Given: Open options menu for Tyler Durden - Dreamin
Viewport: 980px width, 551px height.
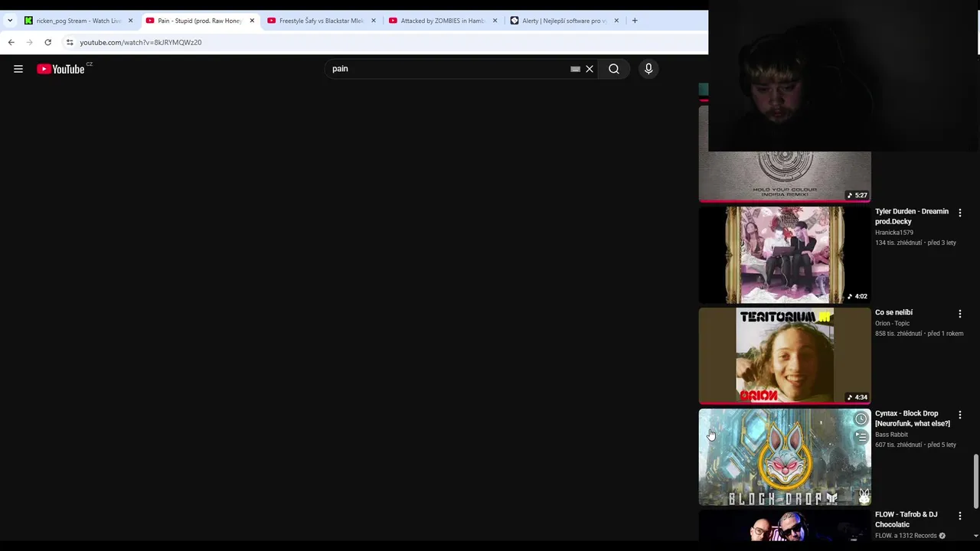Looking at the screenshot, I should click(x=960, y=213).
